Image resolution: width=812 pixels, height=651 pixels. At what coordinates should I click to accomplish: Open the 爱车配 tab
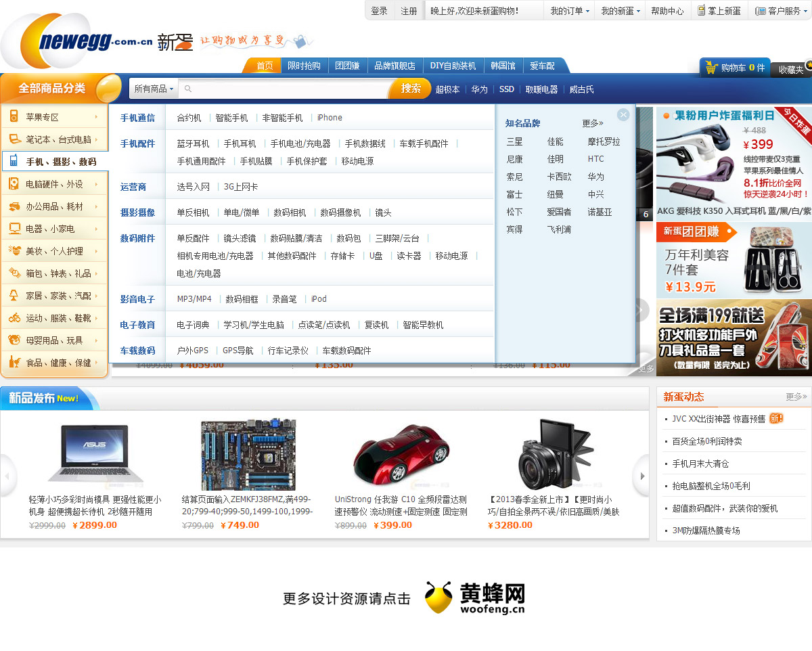click(543, 66)
